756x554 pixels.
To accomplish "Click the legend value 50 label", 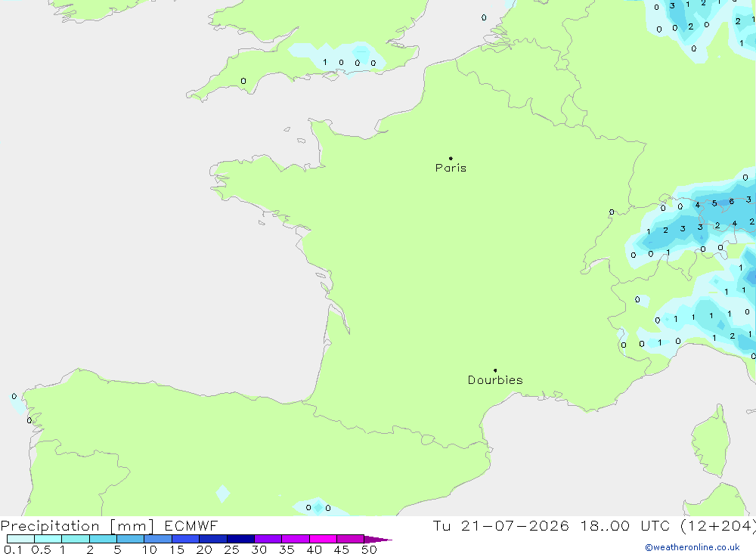I will point(369,549).
